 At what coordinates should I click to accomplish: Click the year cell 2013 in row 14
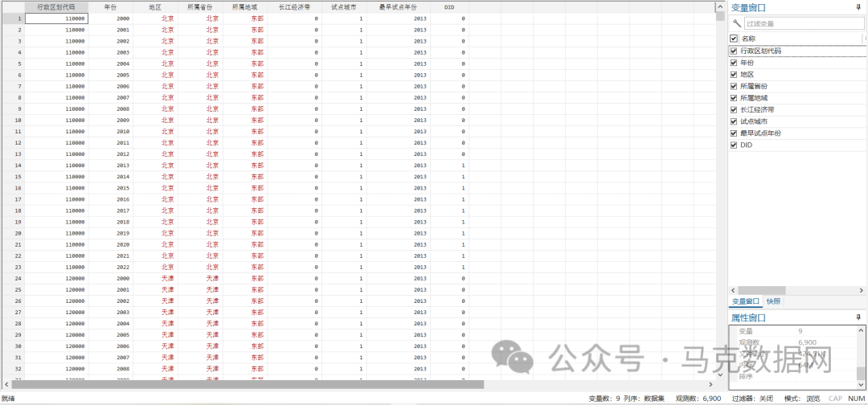[x=110, y=166]
